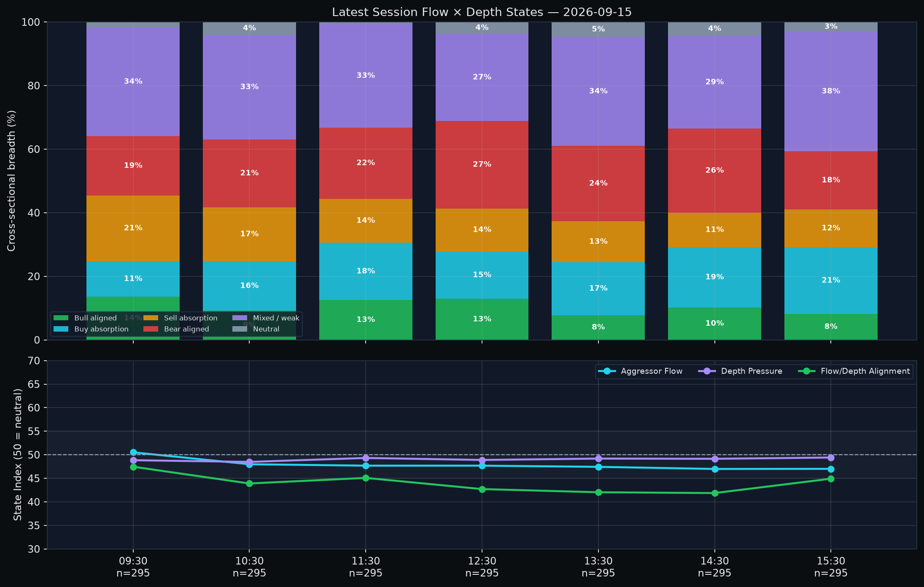Click the 10:30 n=295 x-axis label
This screenshot has width=924, height=587.
(249, 567)
